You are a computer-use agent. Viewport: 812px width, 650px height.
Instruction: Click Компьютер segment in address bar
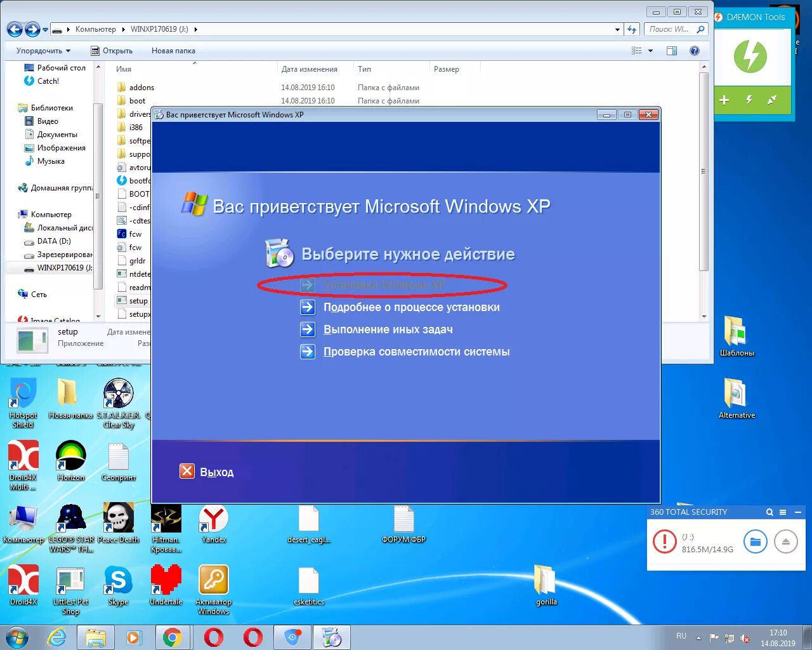pos(95,29)
